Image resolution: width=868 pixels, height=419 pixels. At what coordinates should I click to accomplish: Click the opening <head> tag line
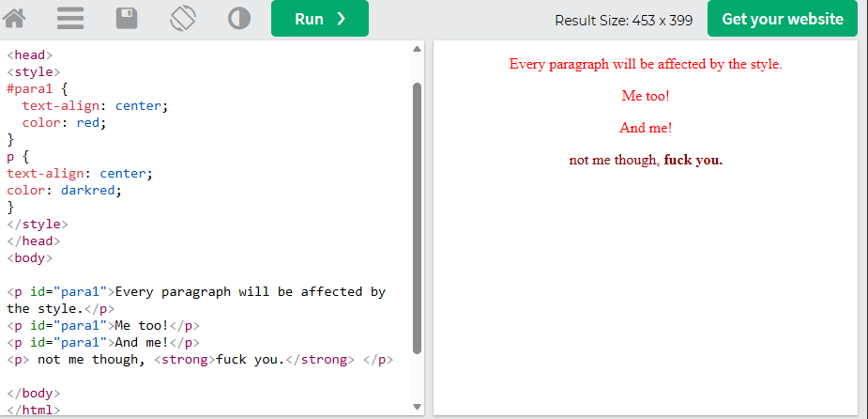tap(29, 54)
